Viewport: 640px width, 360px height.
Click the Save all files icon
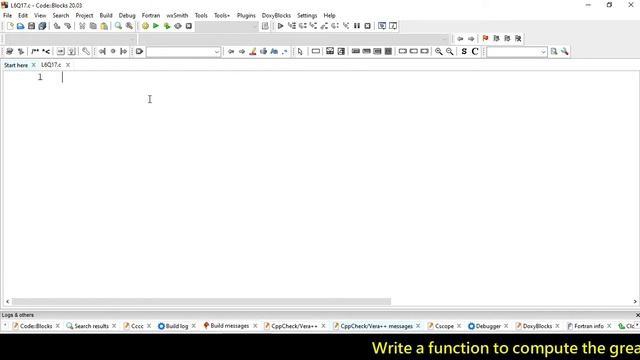(x=42, y=26)
